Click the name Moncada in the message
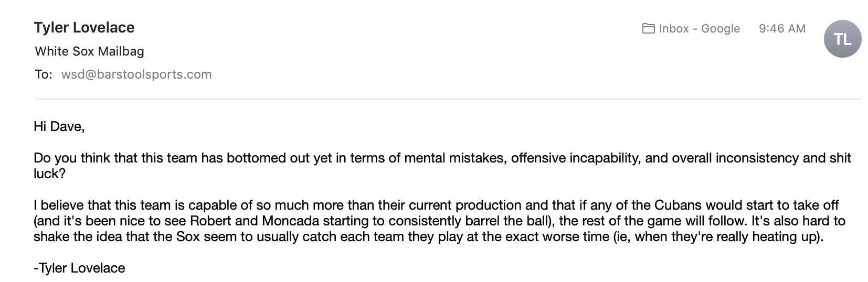The image size is (868, 282). [x=290, y=221]
